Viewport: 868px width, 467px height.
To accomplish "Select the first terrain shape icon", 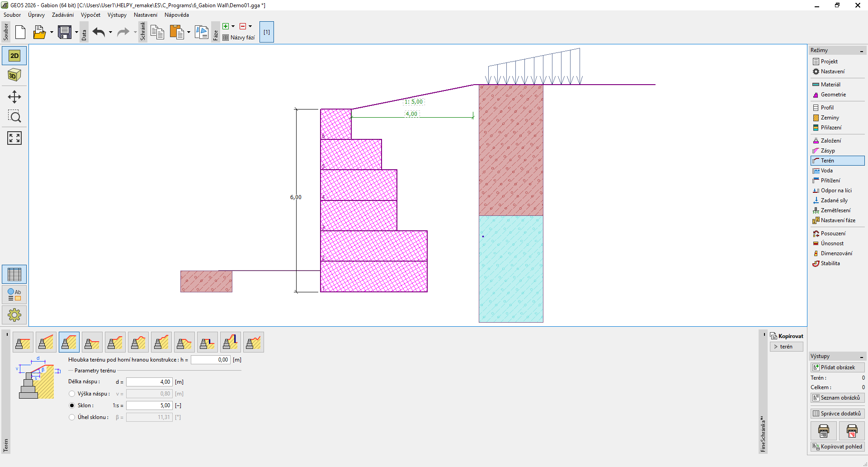I will point(23,342).
